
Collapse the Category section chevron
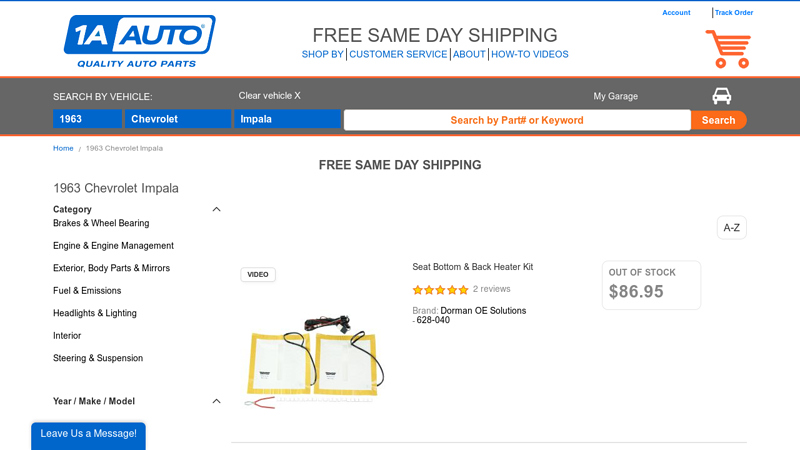[216, 209]
